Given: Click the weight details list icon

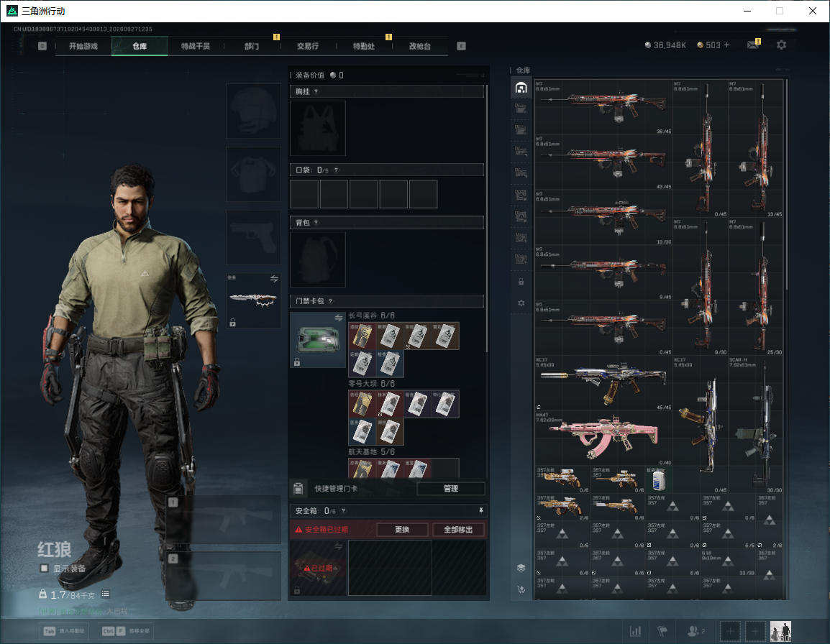Looking at the screenshot, I should tap(105, 594).
